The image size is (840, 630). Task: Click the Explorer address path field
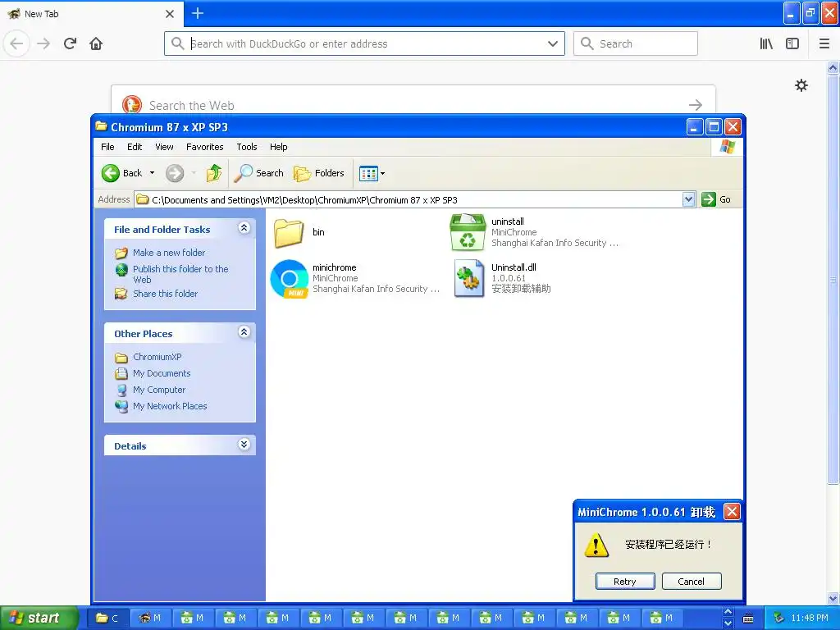point(410,200)
